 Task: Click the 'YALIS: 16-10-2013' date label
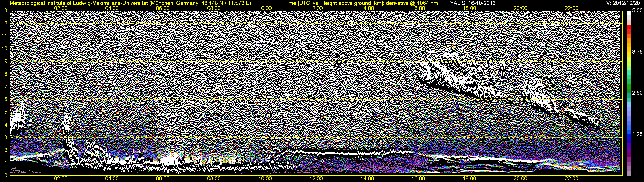tap(473, 3)
